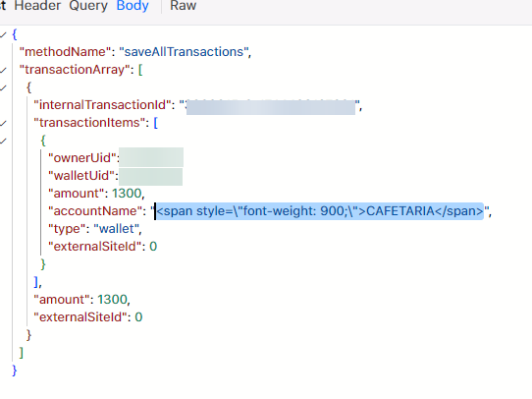The image size is (532, 399).
Task: Click the highlighted span CAFETARIA value
Action: coord(320,211)
